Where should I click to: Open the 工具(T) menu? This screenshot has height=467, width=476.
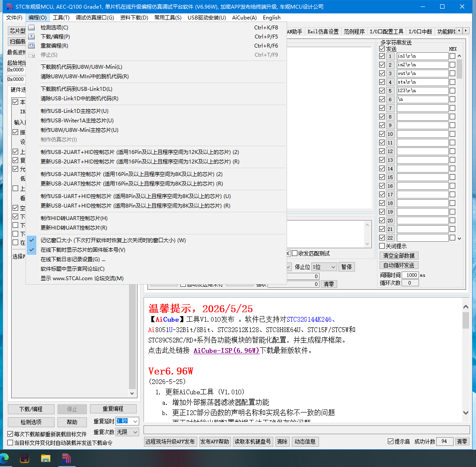tap(61, 18)
